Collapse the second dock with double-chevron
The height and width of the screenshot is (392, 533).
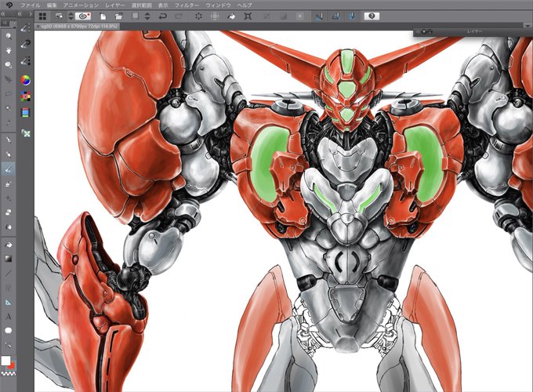(20, 14)
